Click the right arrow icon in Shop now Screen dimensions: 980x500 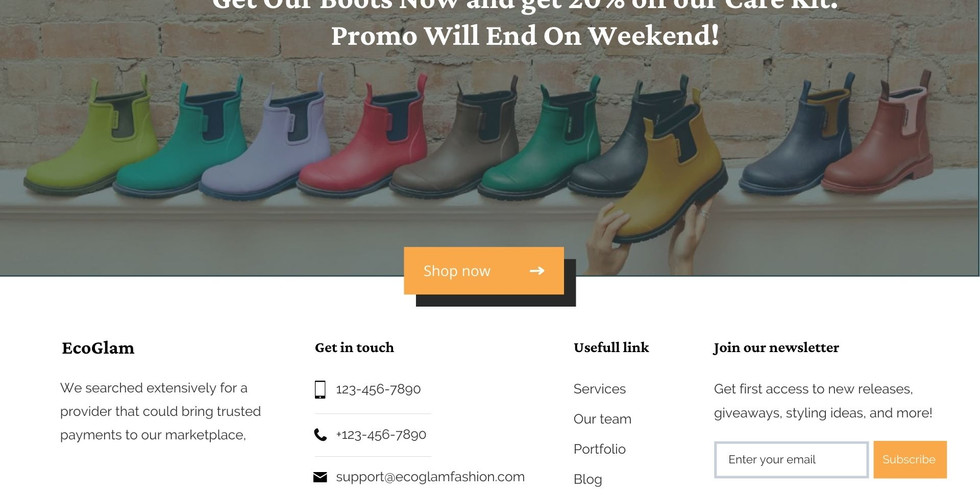point(536,271)
